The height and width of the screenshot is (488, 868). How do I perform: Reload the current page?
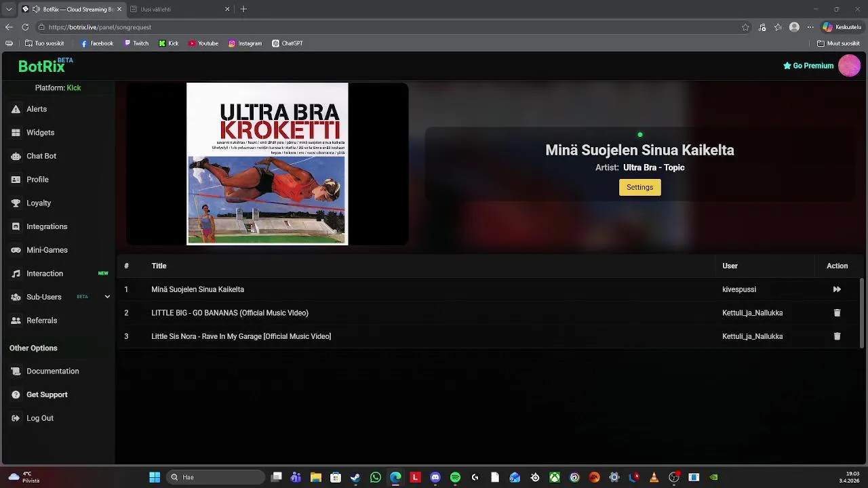pos(25,27)
